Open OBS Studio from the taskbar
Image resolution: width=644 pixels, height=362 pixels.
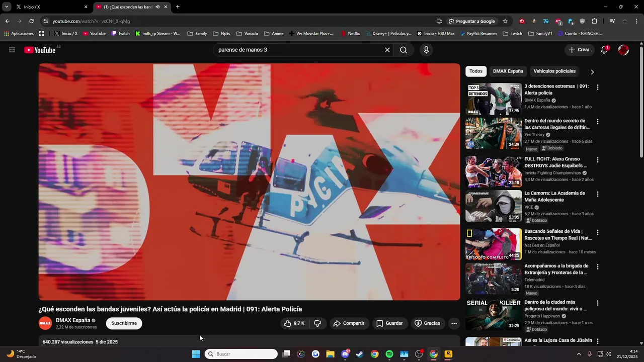419,354
